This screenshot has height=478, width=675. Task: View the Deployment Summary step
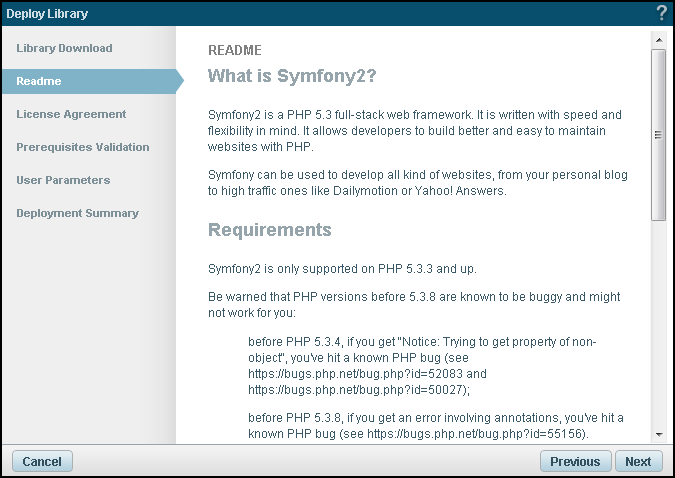[x=77, y=213]
